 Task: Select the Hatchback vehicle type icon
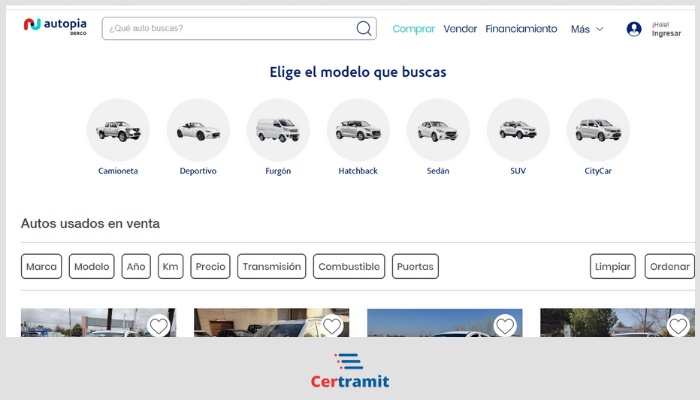pos(358,130)
